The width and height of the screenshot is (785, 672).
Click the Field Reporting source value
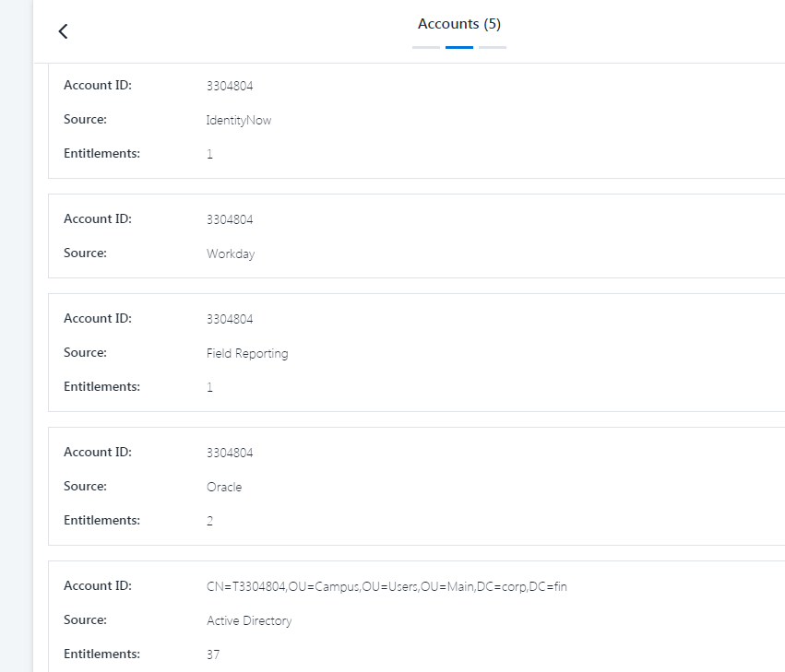coord(247,353)
